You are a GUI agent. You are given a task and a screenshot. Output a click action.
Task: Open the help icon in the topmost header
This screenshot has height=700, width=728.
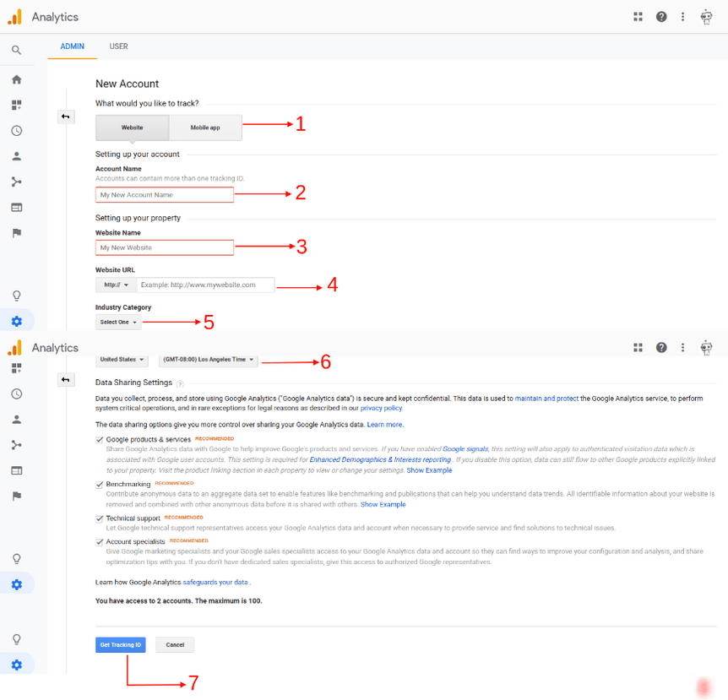661,16
